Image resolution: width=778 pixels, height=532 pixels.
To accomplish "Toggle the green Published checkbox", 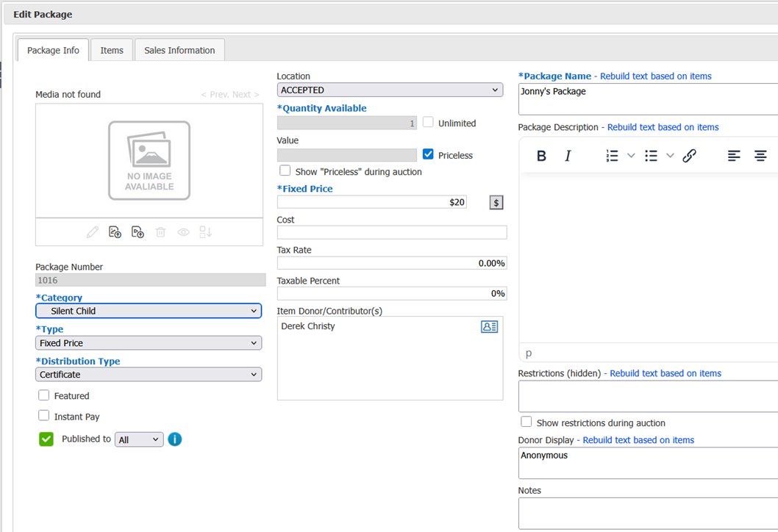I will (46, 439).
